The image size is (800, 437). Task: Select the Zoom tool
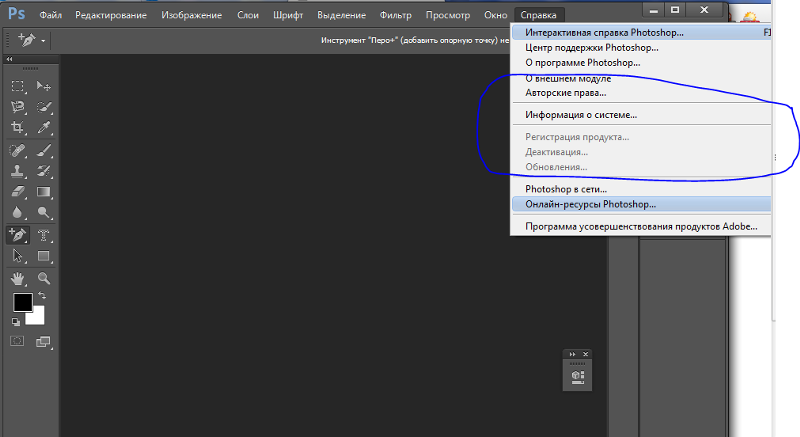pyautogui.click(x=43, y=278)
